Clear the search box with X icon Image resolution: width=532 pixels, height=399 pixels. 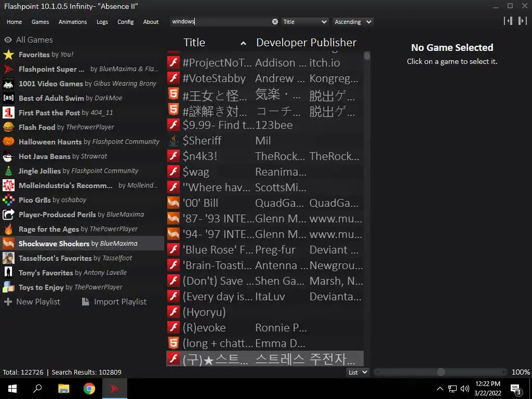[x=275, y=21]
